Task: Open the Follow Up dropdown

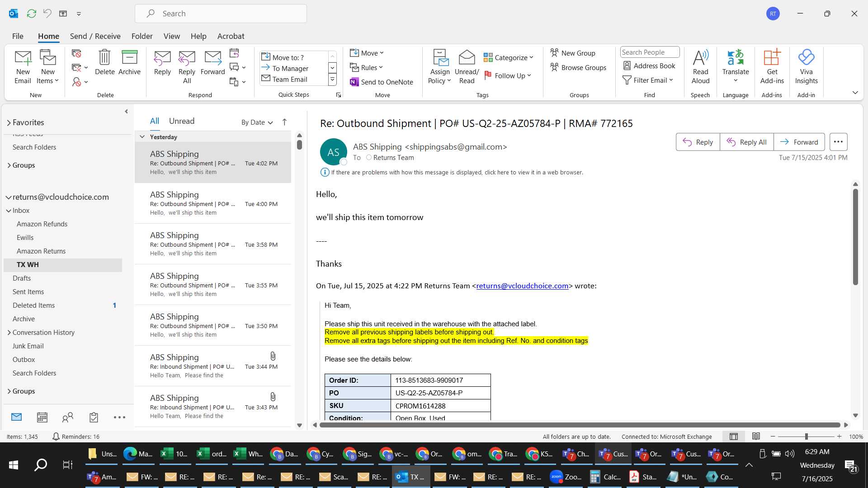Action: tap(507, 75)
